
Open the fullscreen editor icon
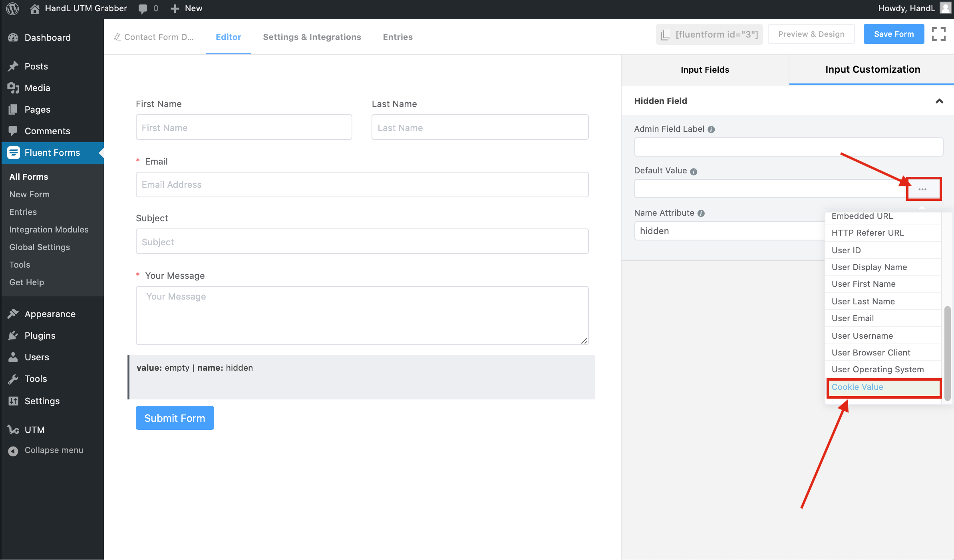pos(938,34)
